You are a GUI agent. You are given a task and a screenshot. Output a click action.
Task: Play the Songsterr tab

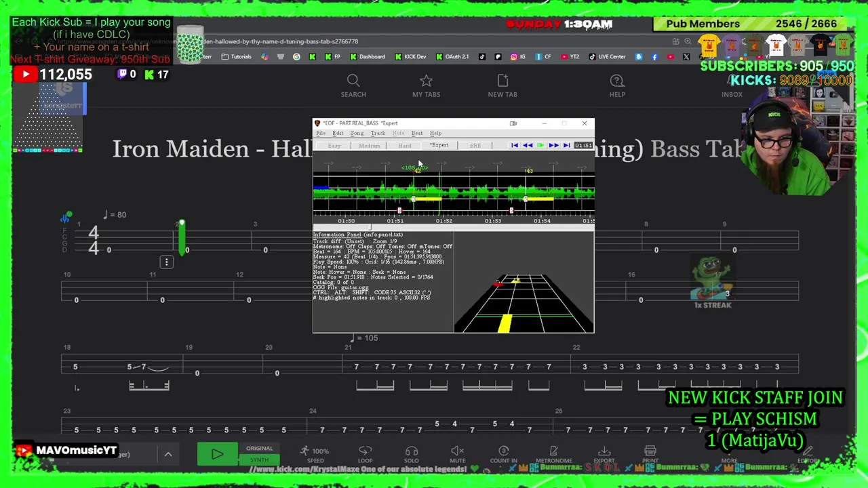[218, 453]
